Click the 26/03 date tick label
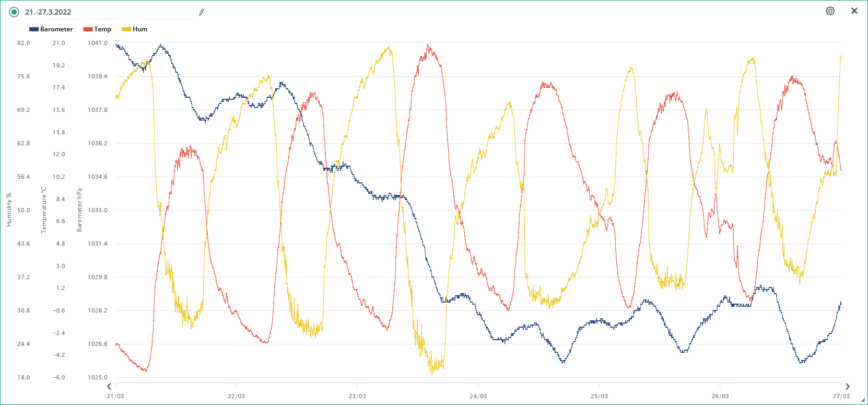 click(x=720, y=396)
